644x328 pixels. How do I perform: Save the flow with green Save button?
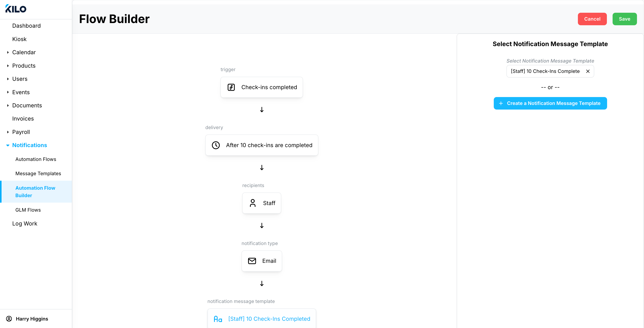[x=624, y=19]
